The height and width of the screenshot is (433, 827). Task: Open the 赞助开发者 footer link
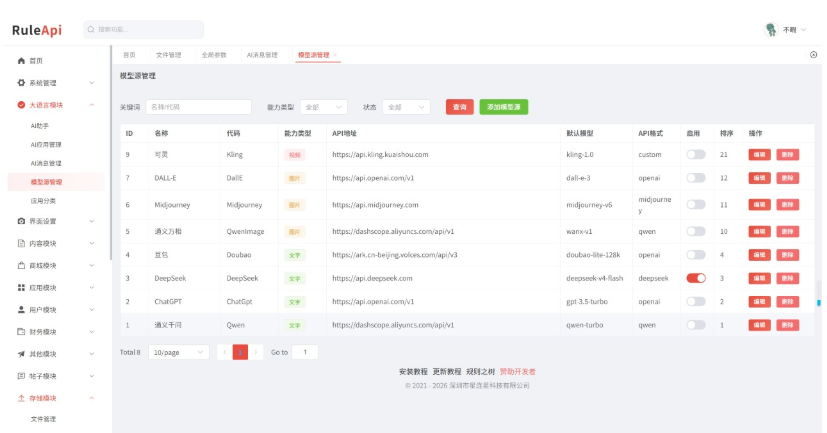coord(517,372)
